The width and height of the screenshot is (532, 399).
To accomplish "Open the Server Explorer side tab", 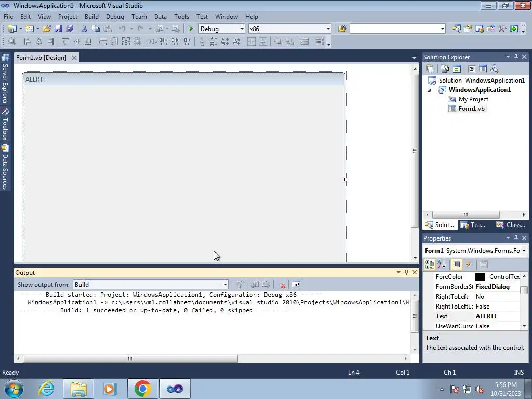I will (x=5, y=79).
